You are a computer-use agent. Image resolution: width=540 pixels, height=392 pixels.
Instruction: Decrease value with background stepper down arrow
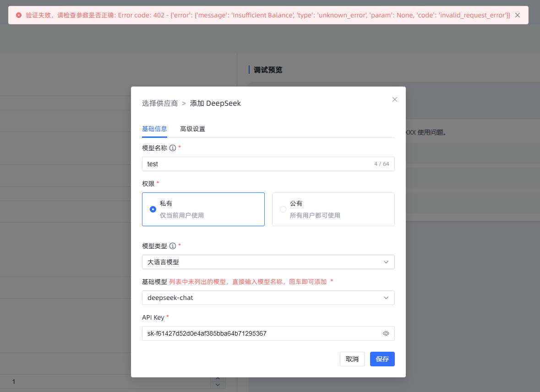218,385
